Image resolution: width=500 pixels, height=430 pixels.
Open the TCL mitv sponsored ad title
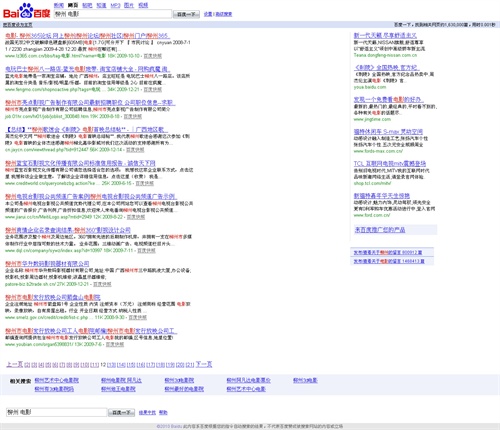pos(390,164)
